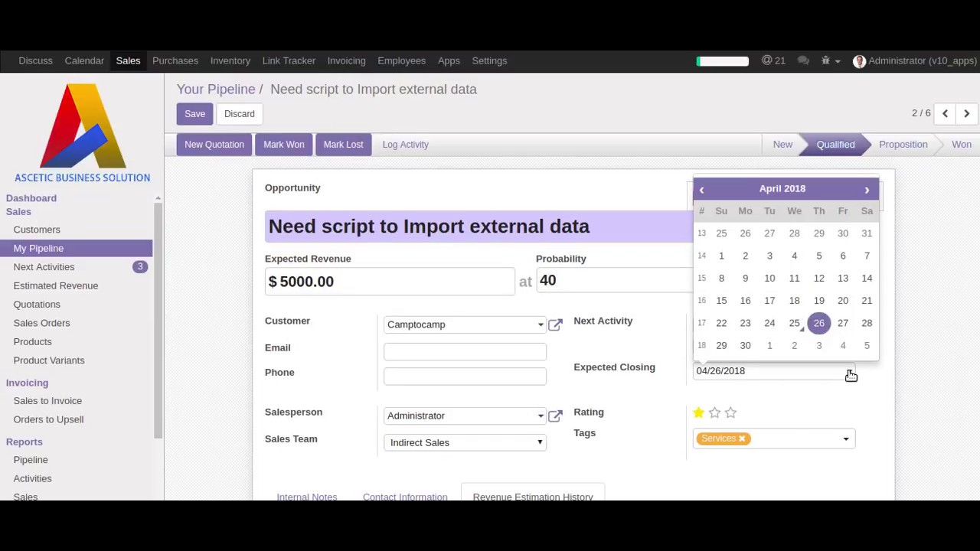
Task: Open the Employees menu
Action: pyautogui.click(x=401, y=60)
